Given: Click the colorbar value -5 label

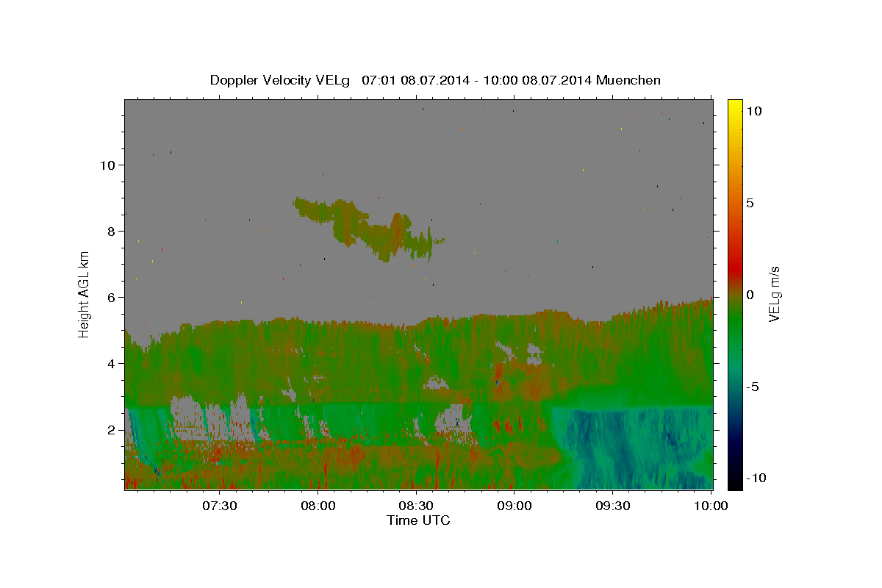Looking at the screenshot, I should pyautogui.click(x=753, y=387).
